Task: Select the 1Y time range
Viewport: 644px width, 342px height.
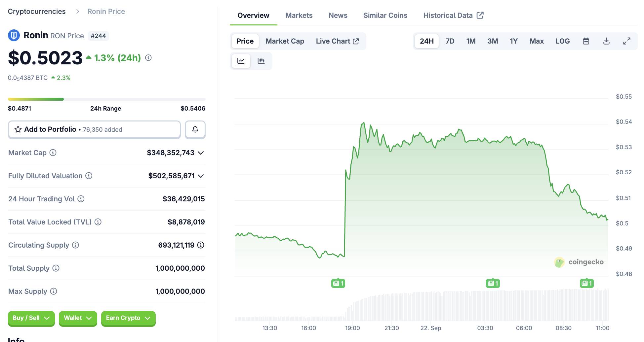Action: [513, 41]
